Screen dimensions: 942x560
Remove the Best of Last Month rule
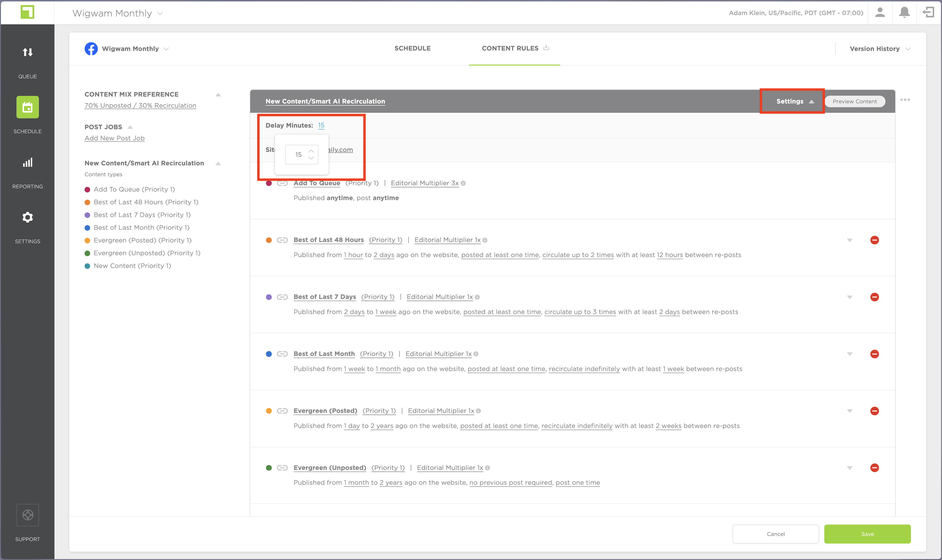(x=874, y=354)
